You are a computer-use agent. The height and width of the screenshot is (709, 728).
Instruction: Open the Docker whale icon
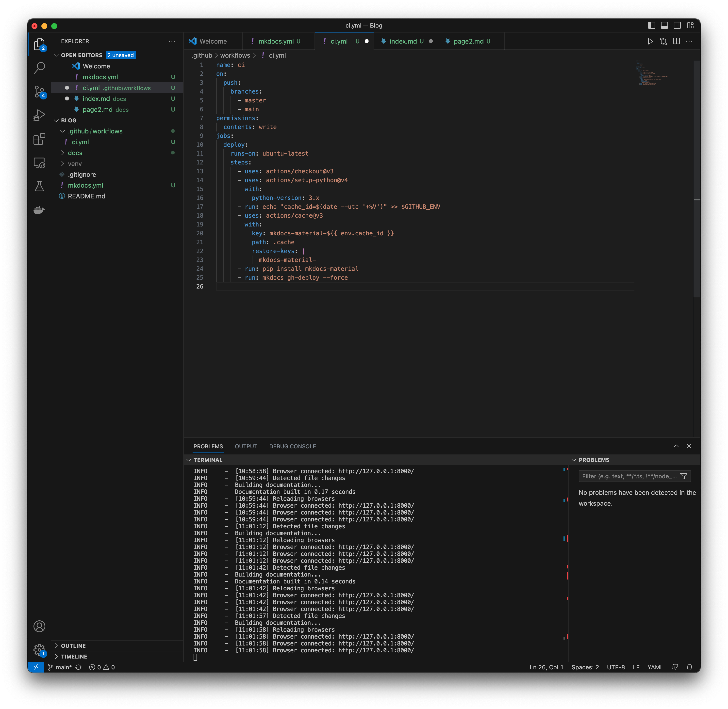tap(39, 210)
